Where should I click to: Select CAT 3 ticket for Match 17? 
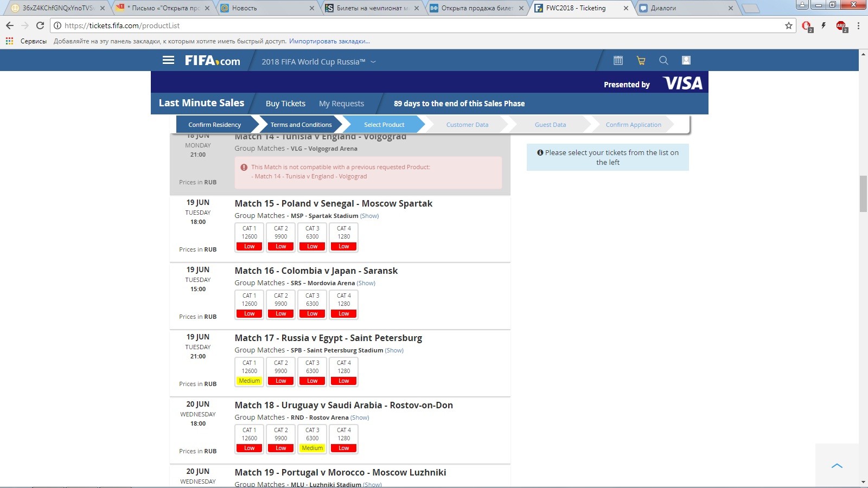point(312,372)
